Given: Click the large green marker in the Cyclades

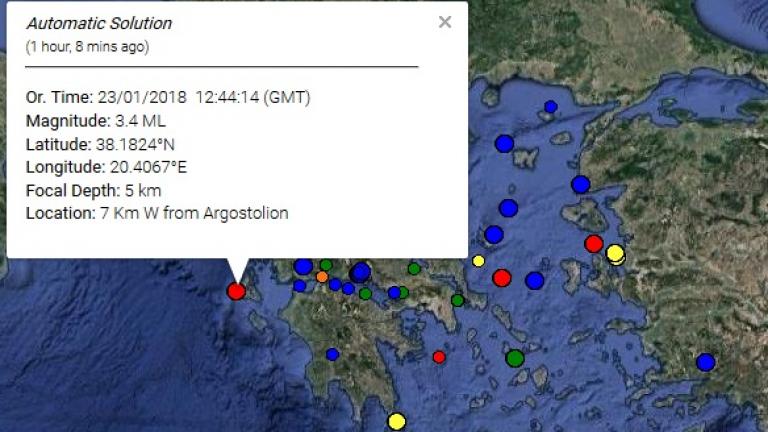Looking at the screenshot, I should pos(515,358).
